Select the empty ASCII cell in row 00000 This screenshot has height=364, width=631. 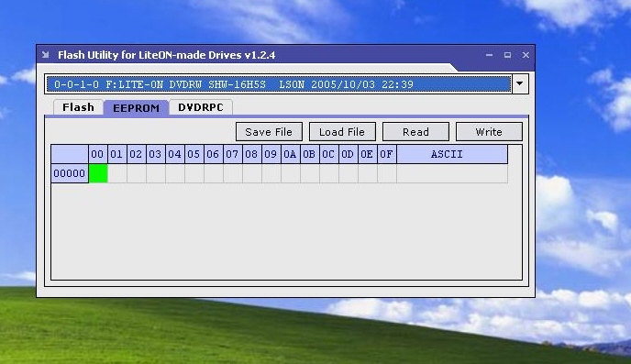coord(452,173)
